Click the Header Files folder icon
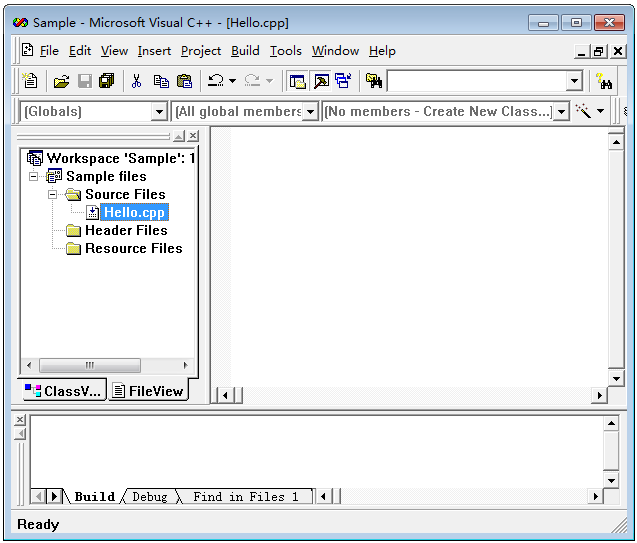This screenshot has width=637, height=543. (x=73, y=230)
